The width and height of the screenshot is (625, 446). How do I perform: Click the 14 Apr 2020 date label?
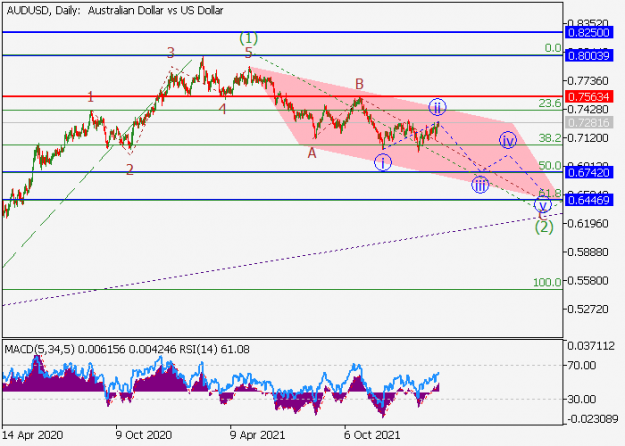33,435
